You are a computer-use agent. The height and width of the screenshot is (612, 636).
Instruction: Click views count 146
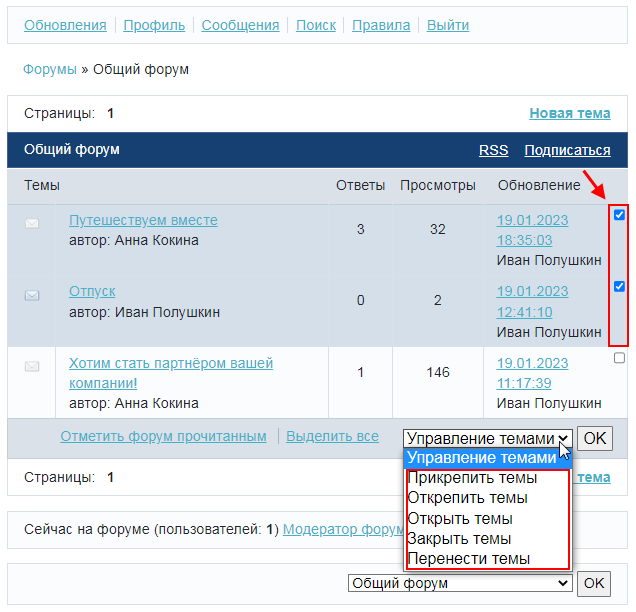click(438, 372)
